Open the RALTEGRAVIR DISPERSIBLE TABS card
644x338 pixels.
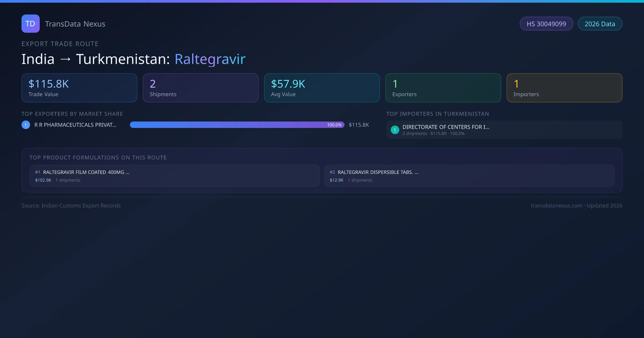coord(470,176)
